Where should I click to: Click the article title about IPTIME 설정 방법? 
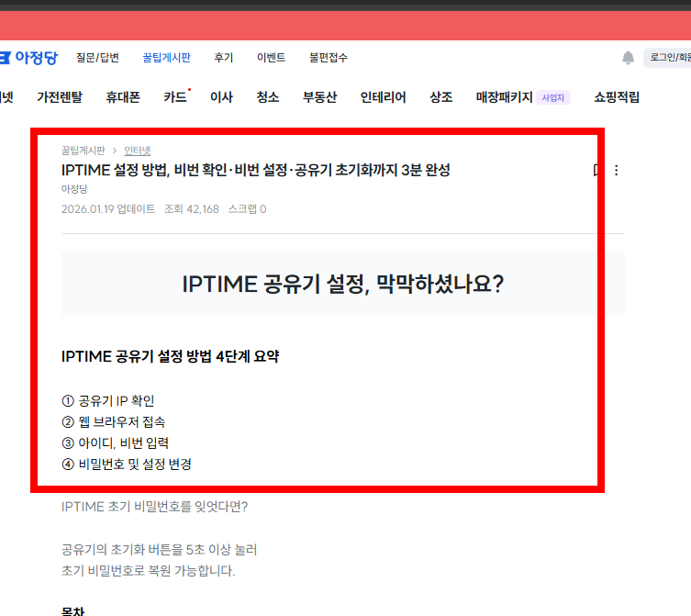click(256, 170)
